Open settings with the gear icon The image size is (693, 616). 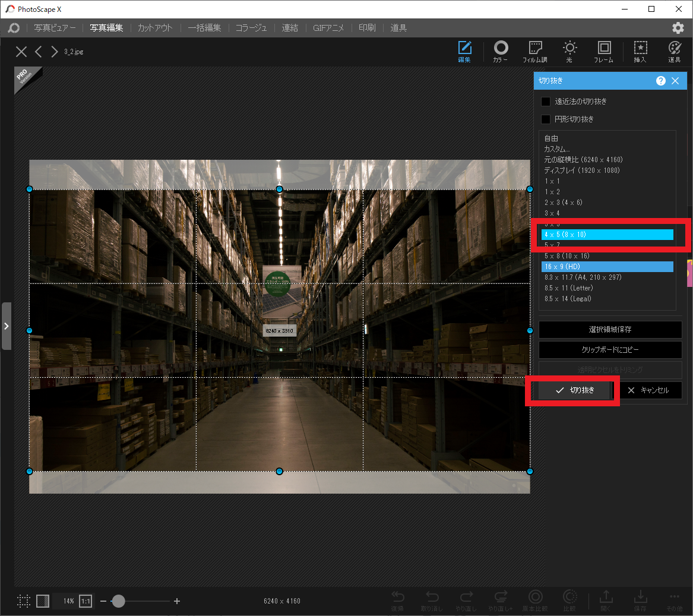click(678, 28)
